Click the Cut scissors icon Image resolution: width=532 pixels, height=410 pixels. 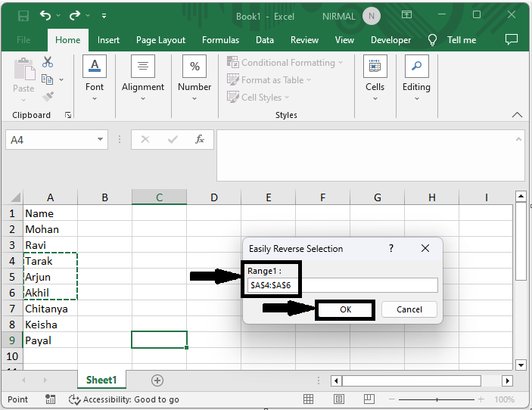[x=48, y=62]
